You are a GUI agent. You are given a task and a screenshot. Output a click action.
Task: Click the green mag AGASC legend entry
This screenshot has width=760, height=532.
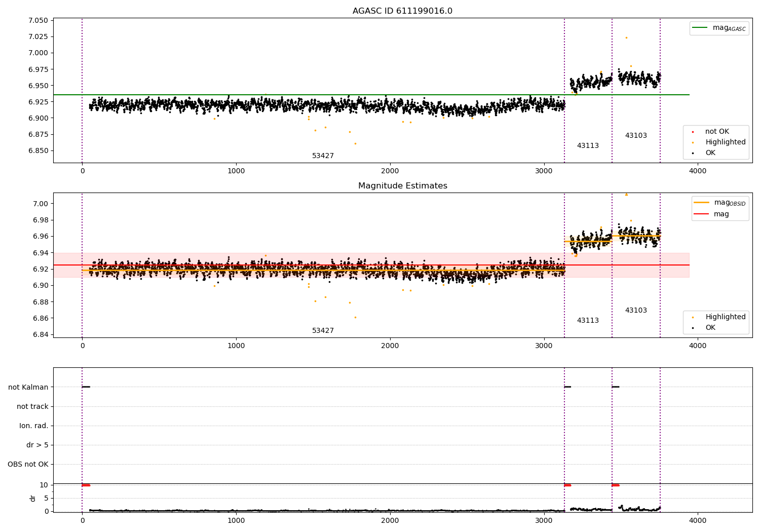[x=719, y=28]
